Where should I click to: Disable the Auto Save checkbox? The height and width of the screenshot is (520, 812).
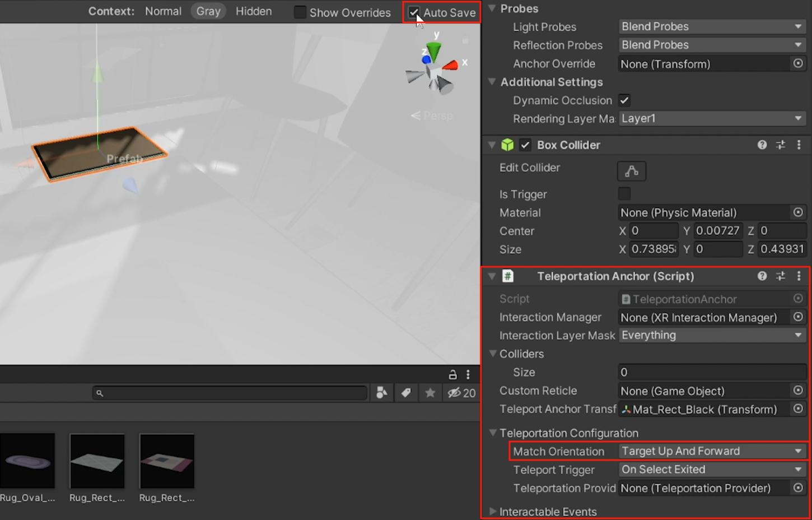(x=414, y=12)
